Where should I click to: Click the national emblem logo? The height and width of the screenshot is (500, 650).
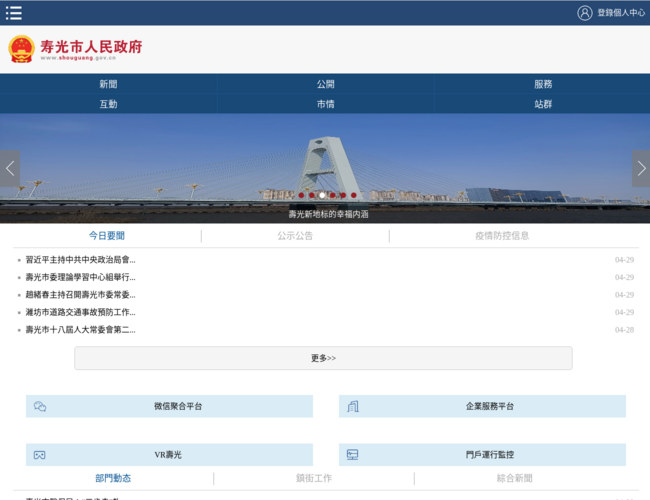pyautogui.click(x=21, y=49)
